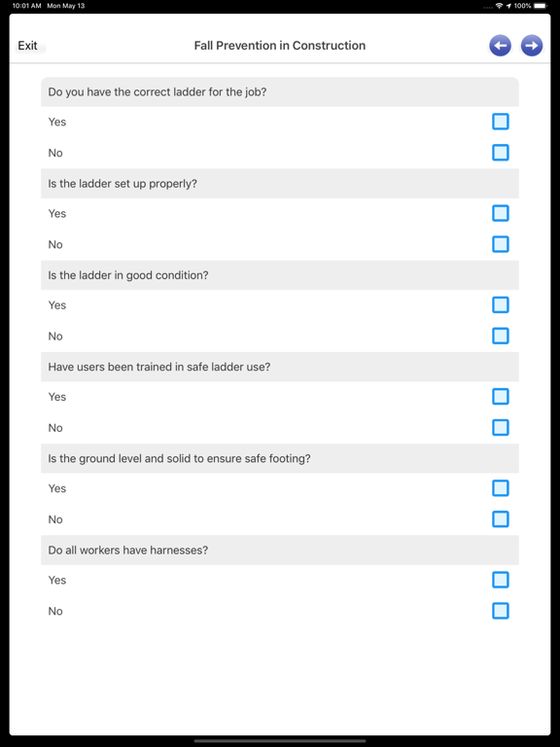Tap the Fall Prevention in Construction title
Screen dimensions: 560x747
(280, 46)
